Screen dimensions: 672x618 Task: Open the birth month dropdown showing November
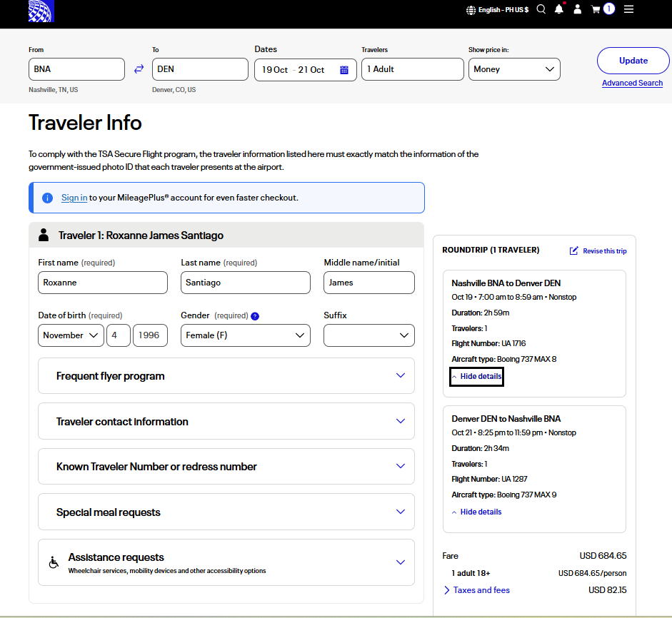71,335
